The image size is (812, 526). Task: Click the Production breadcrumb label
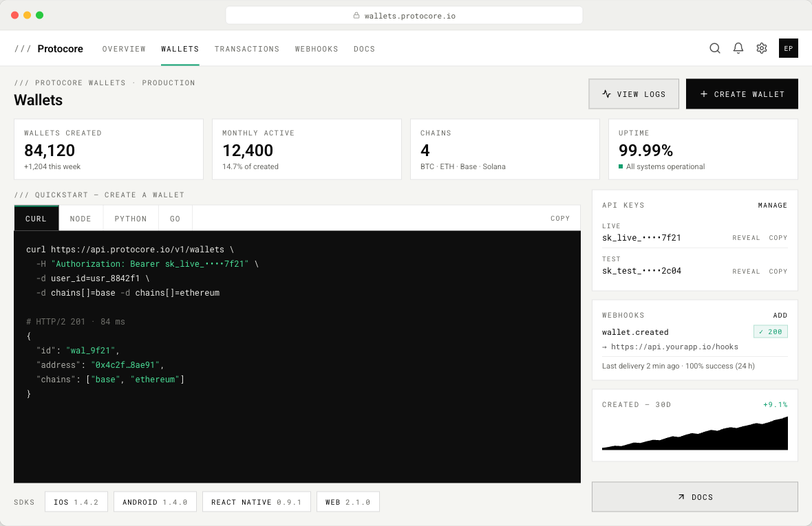[169, 83]
